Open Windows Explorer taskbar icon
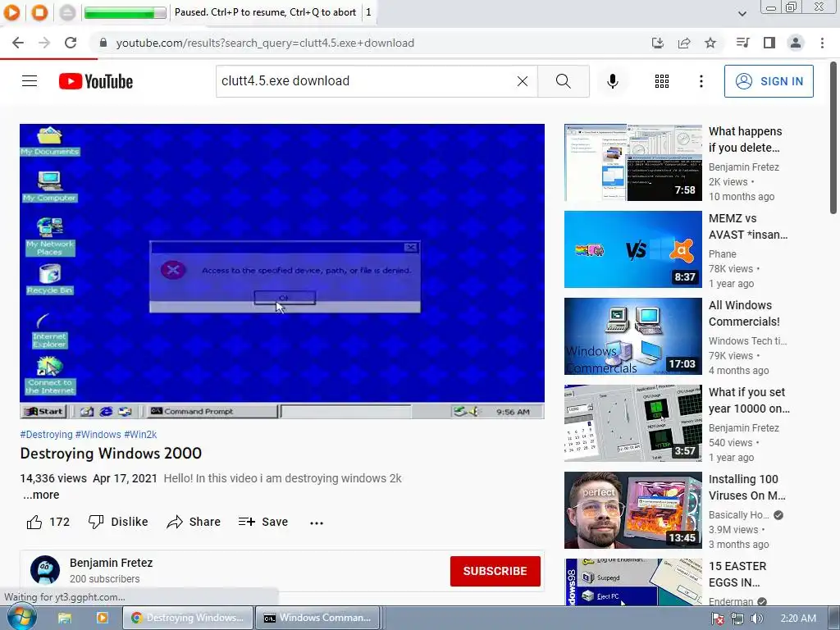 [65, 618]
